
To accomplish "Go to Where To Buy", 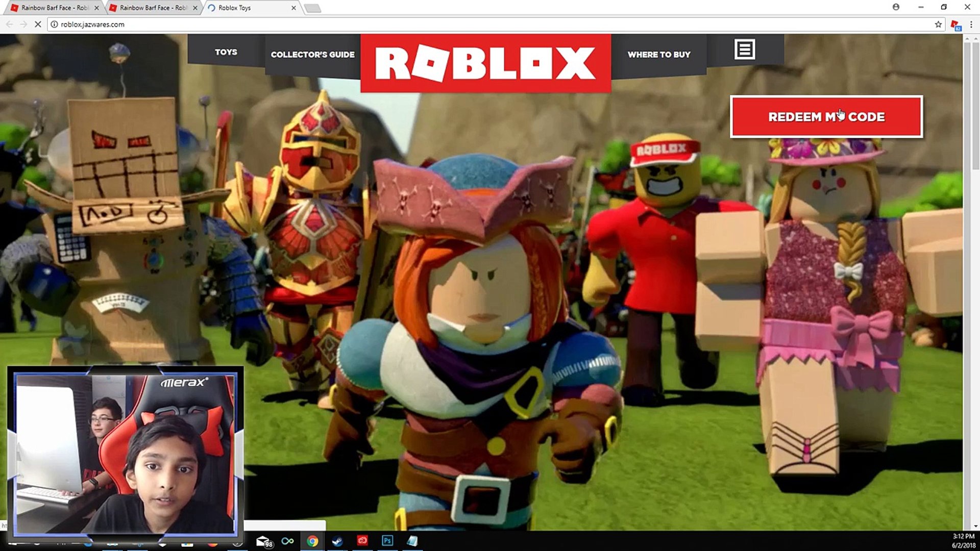I will (658, 55).
